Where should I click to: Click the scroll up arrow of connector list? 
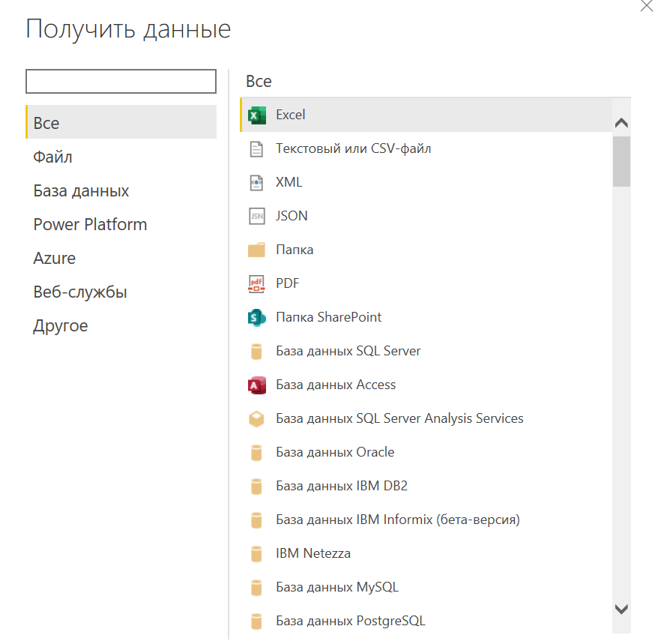[621, 123]
